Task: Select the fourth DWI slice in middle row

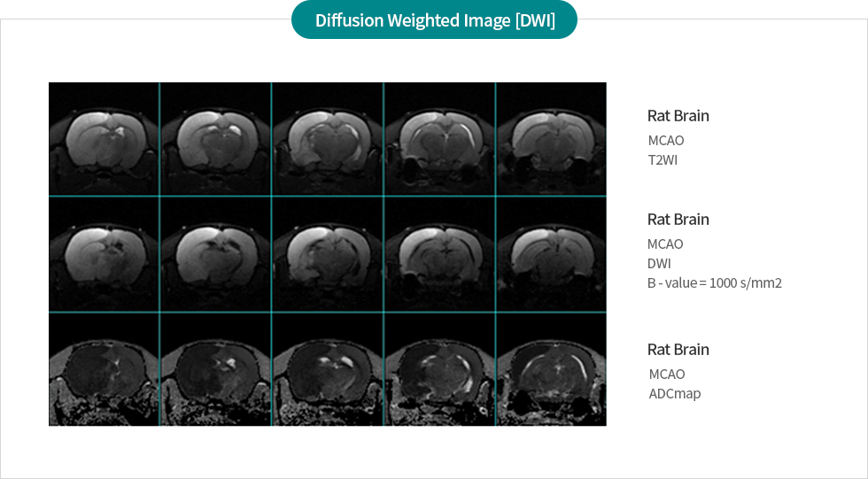Action: coord(438,254)
